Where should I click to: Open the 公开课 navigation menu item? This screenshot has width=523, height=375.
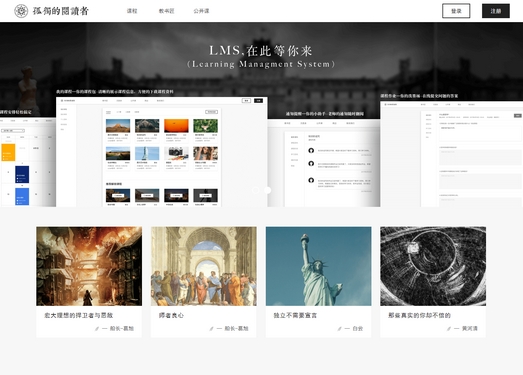[201, 11]
